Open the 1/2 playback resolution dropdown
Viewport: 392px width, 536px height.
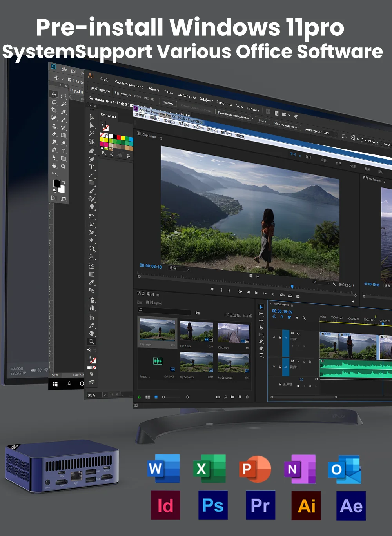click(x=321, y=282)
